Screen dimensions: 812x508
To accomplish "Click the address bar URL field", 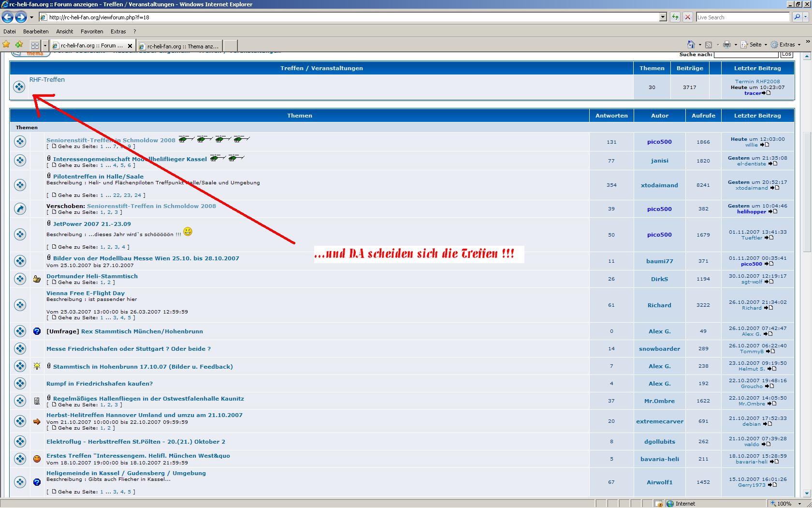I will click(x=349, y=17).
